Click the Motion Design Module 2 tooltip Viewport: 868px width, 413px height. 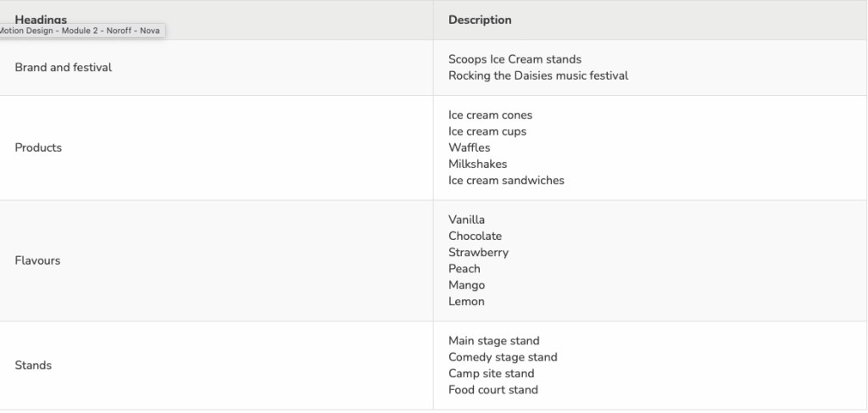pos(81,31)
